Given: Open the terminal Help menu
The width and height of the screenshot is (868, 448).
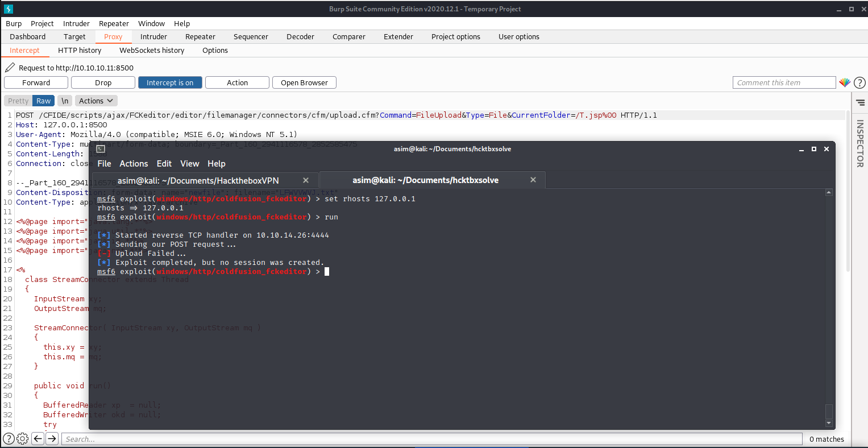Looking at the screenshot, I should tap(217, 163).
